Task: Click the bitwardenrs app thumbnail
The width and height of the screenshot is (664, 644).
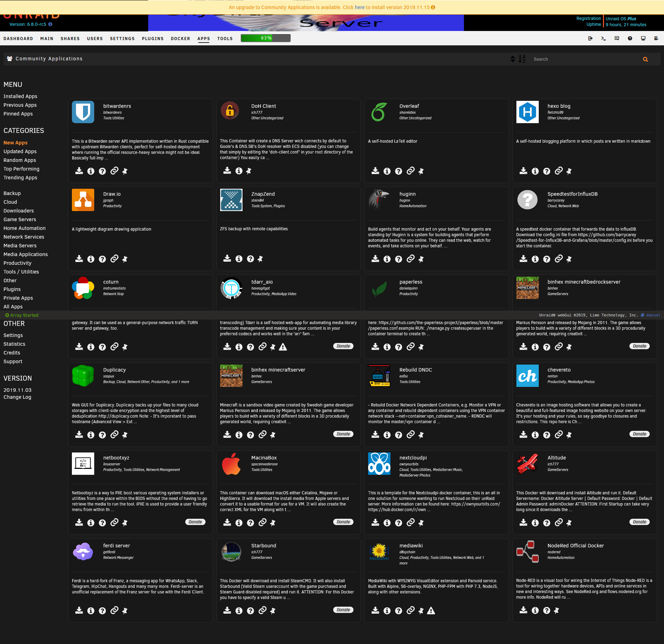Action: click(x=83, y=112)
